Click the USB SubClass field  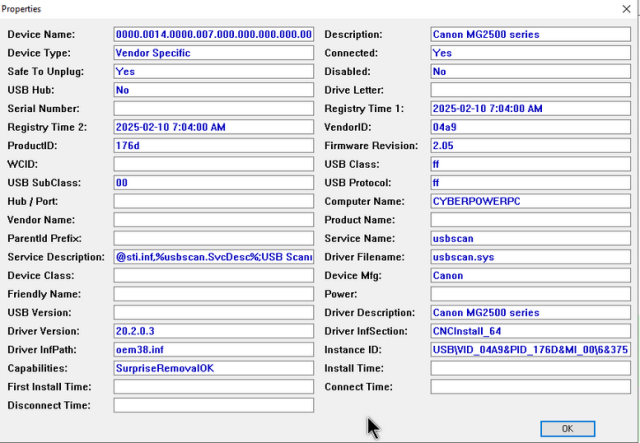point(213,183)
